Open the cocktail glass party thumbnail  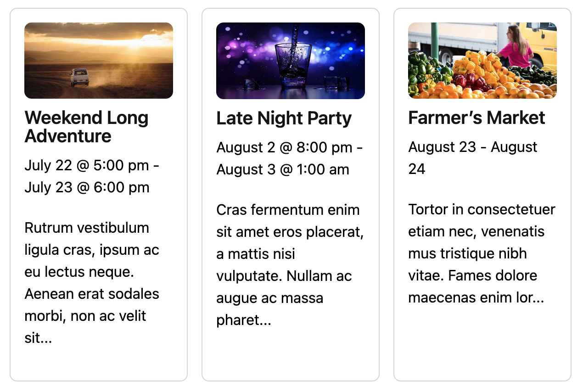[x=291, y=61]
